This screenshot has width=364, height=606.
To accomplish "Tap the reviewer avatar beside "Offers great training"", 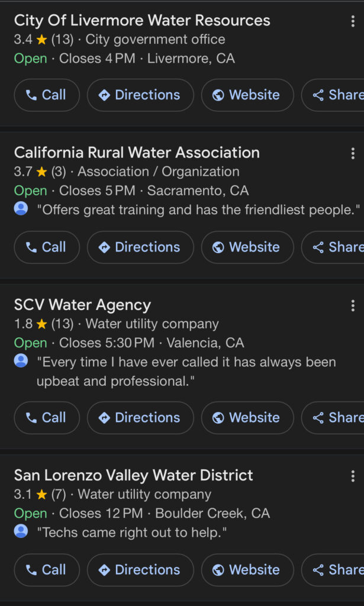I will tap(21, 208).
